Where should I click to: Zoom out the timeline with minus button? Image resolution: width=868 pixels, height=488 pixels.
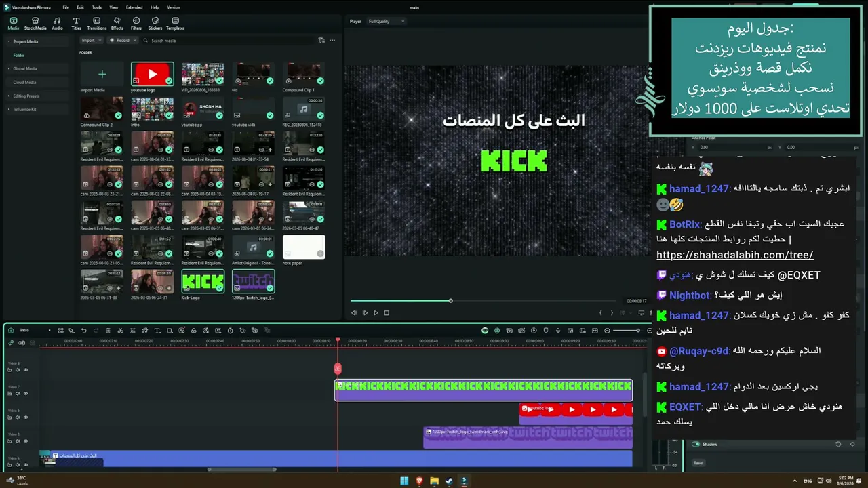coord(608,331)
